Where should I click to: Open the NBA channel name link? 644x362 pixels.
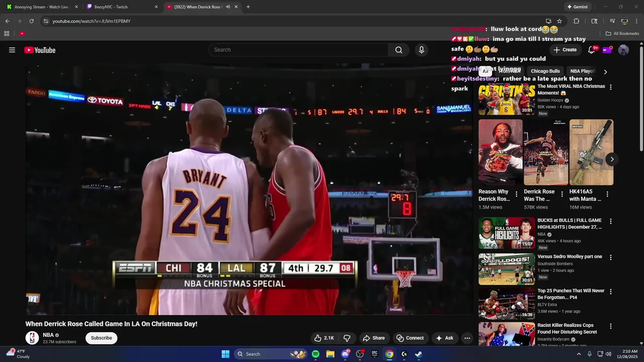48,335
